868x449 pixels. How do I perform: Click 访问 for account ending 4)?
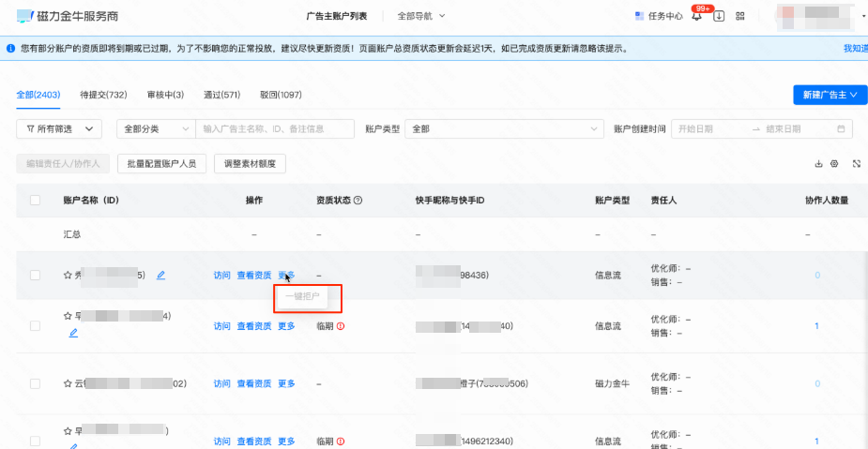222,326
